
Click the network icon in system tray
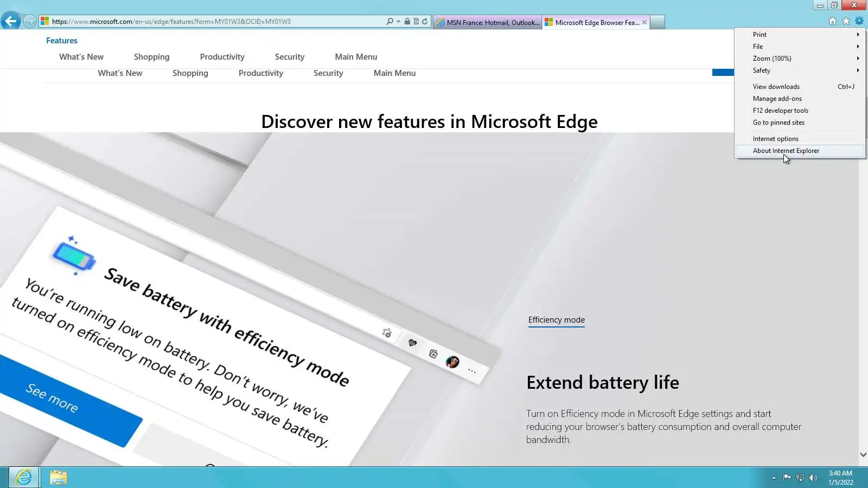pos(800,478)
